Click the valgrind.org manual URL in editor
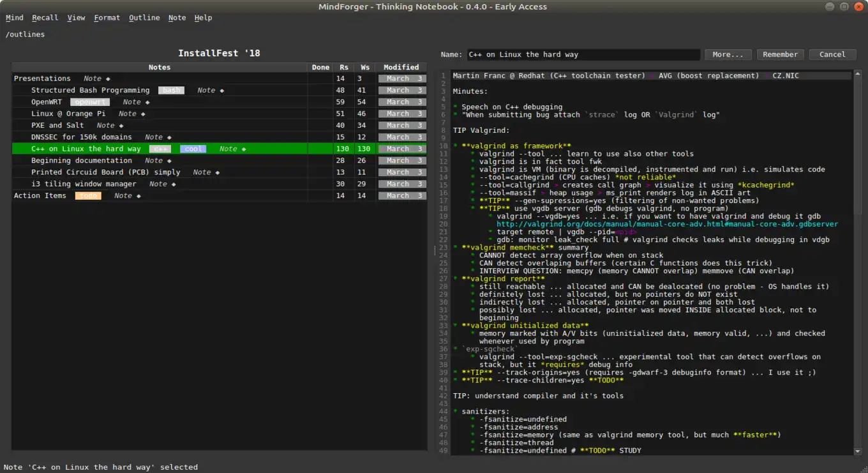The width and height of the screenshot is (868, 473). click(667, 225)
